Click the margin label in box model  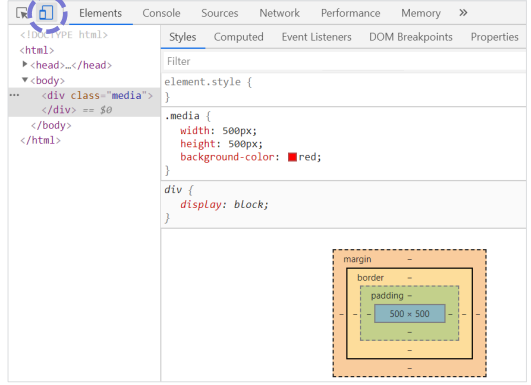[357, 259]
